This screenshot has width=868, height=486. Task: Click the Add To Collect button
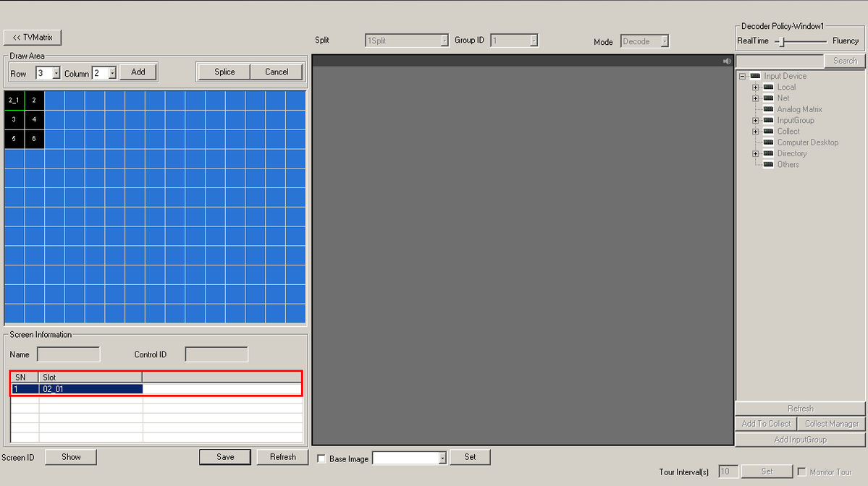click(766, 424)
